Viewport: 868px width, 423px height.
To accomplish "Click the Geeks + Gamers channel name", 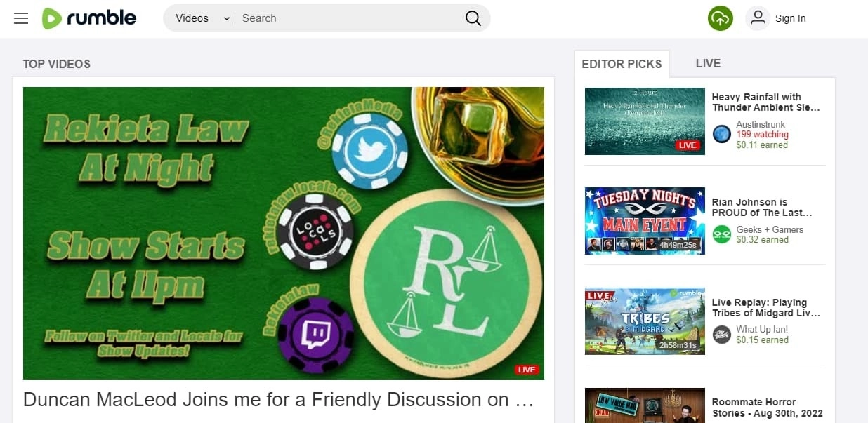I will coord(770,229).
